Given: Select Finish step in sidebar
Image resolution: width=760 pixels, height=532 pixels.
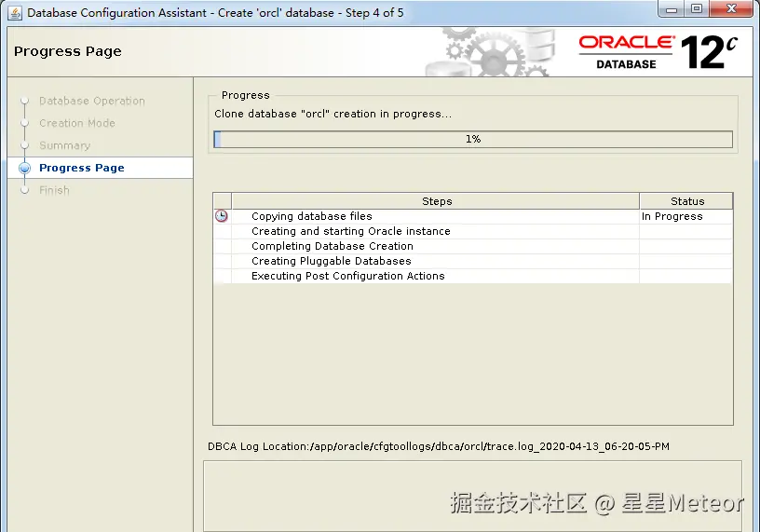Looking at the screenshot, I should tap(54, 190).
